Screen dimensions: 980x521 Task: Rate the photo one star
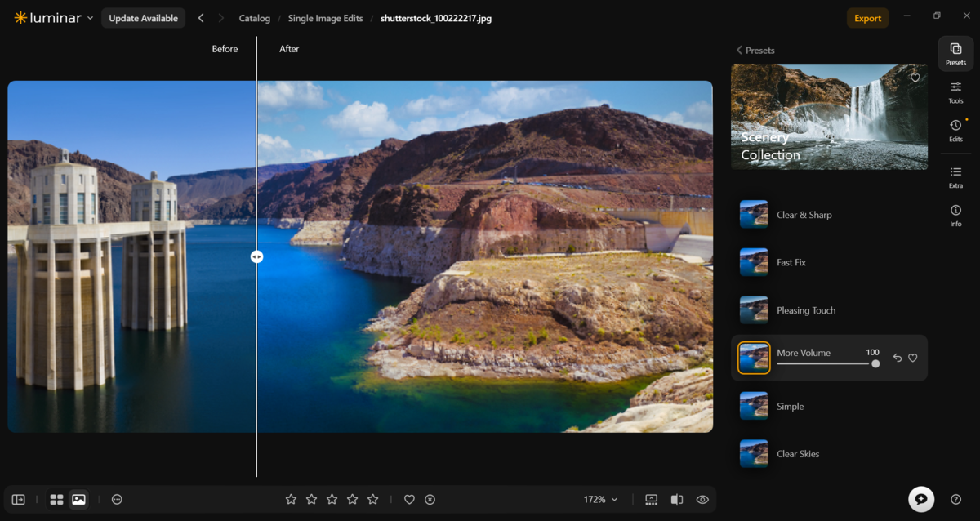[291, 499]
